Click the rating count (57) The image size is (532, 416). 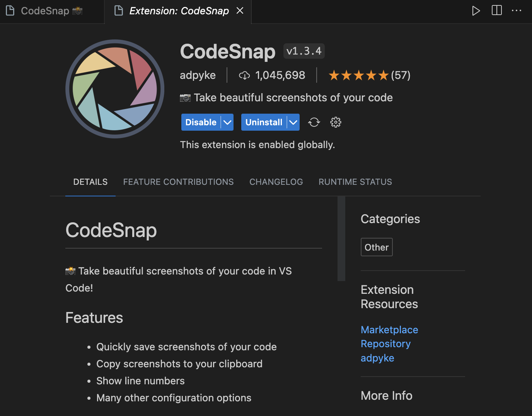401,75
